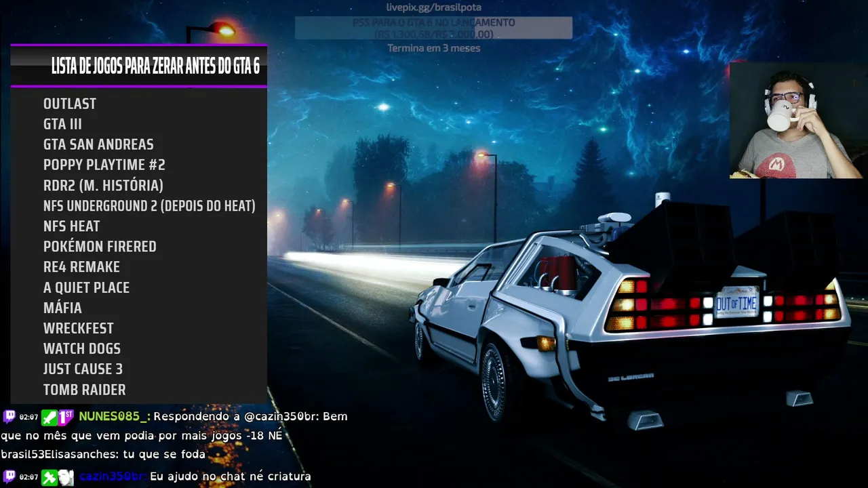The width and height of the screenshot is (868, 488).
Task: Select GTA SAN ANDREAS in the list
Action: (98, 144)
